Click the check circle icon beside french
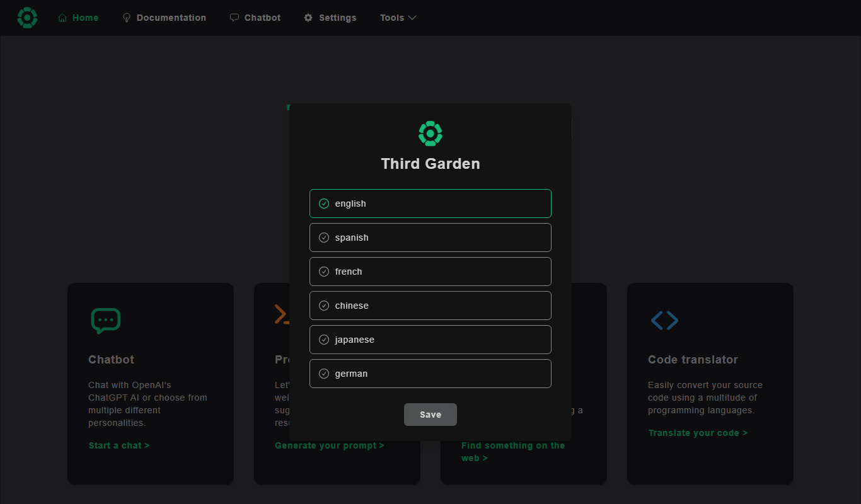This screenshot has width=861, height=504. 324,272
